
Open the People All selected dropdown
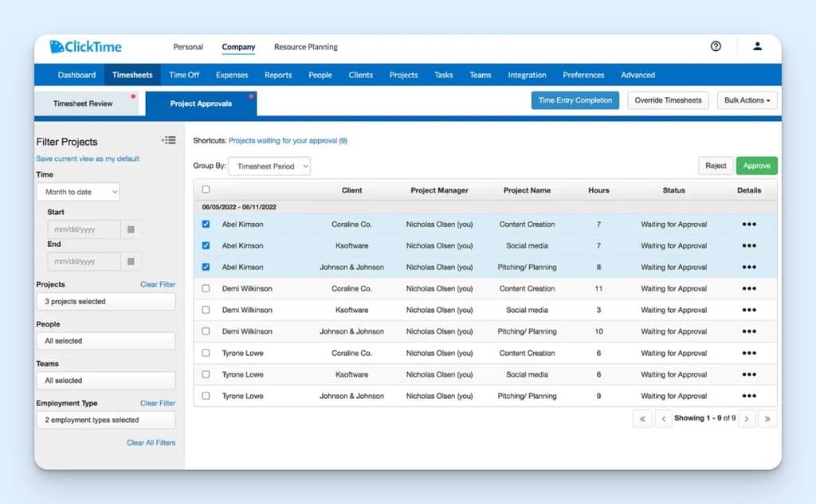[106, 341]
